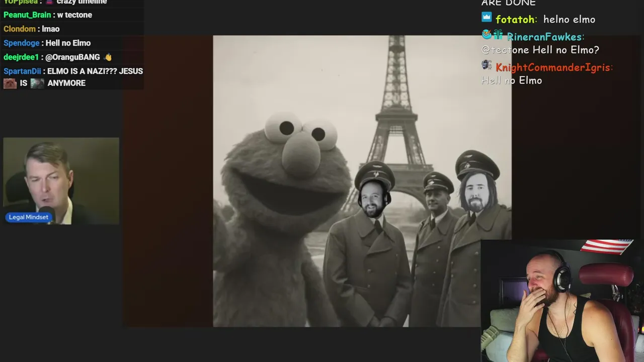Open the deejrdee1 user name
This screenshot has height=362, width=644.
[21, 57]
